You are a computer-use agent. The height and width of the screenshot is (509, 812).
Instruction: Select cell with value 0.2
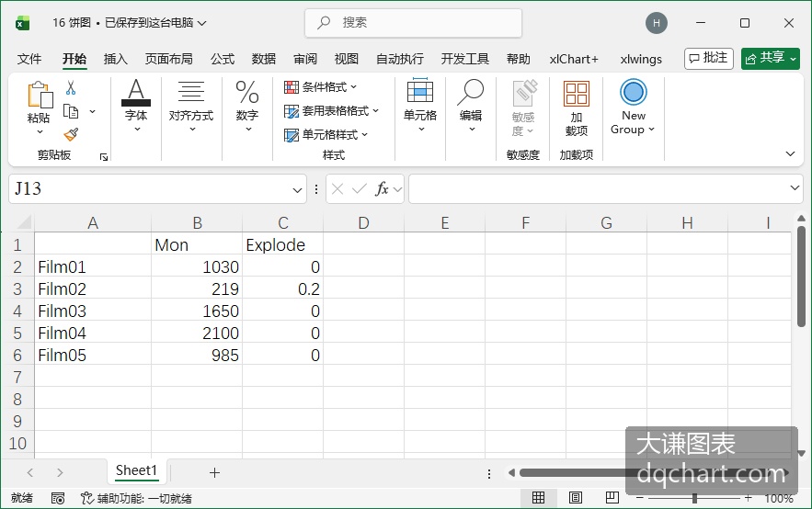(x=282, y=288)
